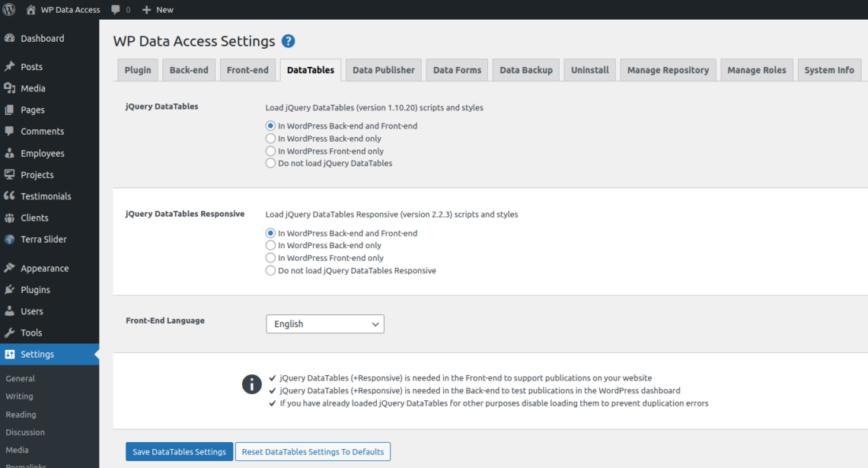Reset DataTables Settings To Defaults

(312, 451)
